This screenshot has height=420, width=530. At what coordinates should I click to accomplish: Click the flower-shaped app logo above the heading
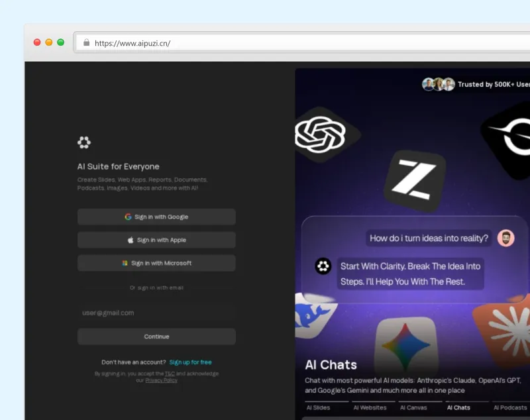coord(84,142)
